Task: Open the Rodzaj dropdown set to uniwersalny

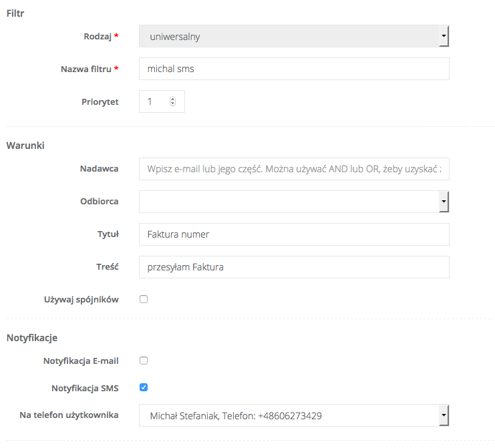Action: tap(294, 37)
